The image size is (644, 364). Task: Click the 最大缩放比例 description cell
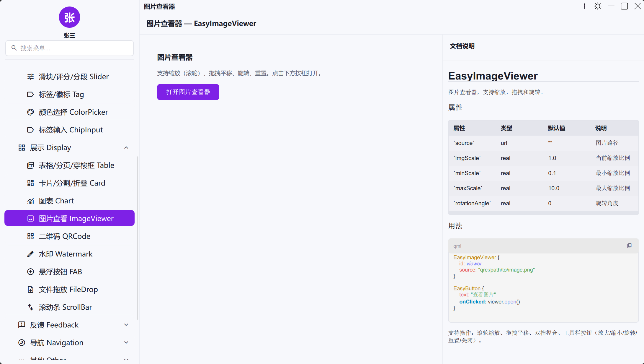click(613, 188)
